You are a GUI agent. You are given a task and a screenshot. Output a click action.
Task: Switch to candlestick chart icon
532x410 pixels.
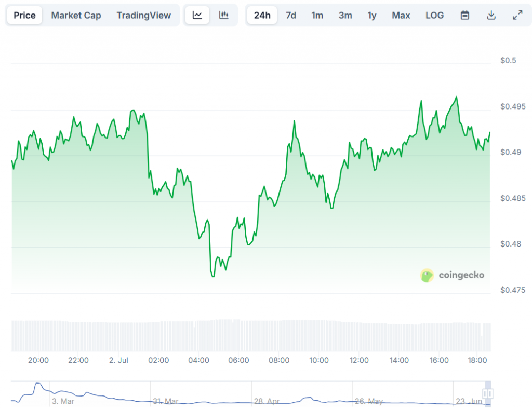[224, 16]
